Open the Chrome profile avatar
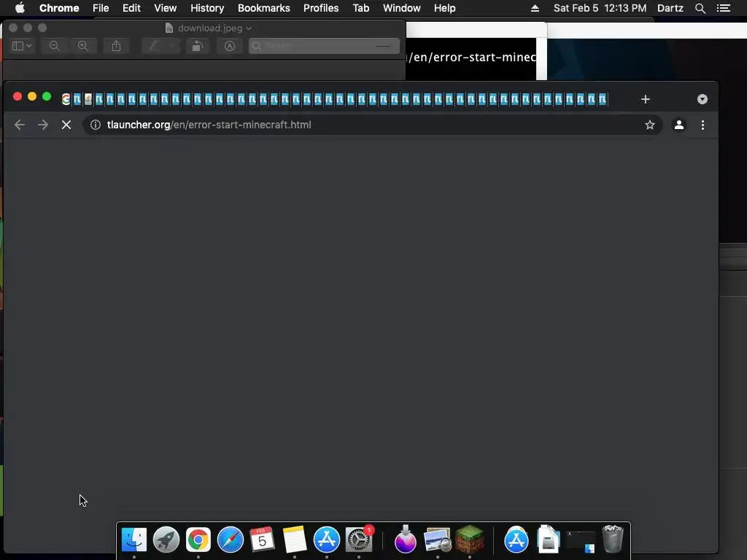This screenshot has width=747, height=560. (679, 125)
